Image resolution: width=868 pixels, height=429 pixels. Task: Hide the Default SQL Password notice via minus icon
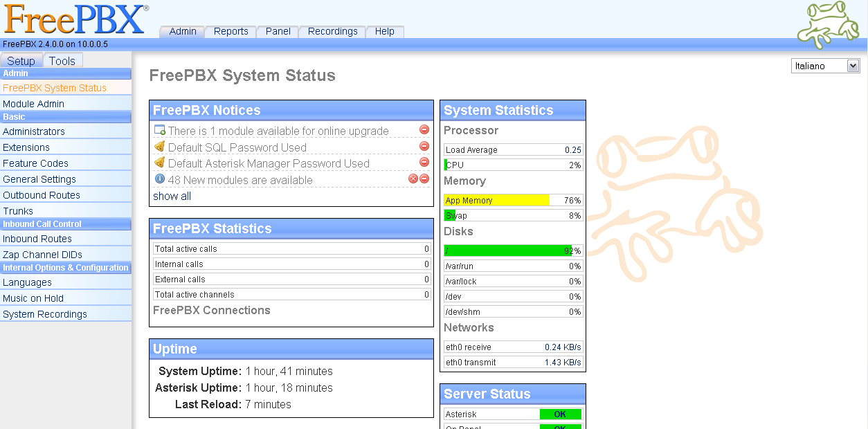[x=424, y=146]
